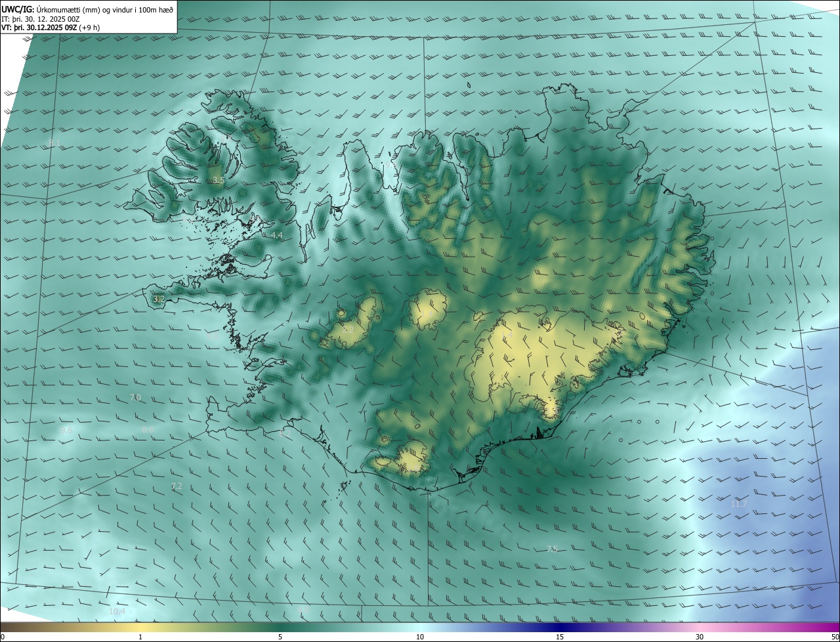Screen dimensions: 840x642
Task: Click the 3.2 value on the western peninsula
Action: 159,299
